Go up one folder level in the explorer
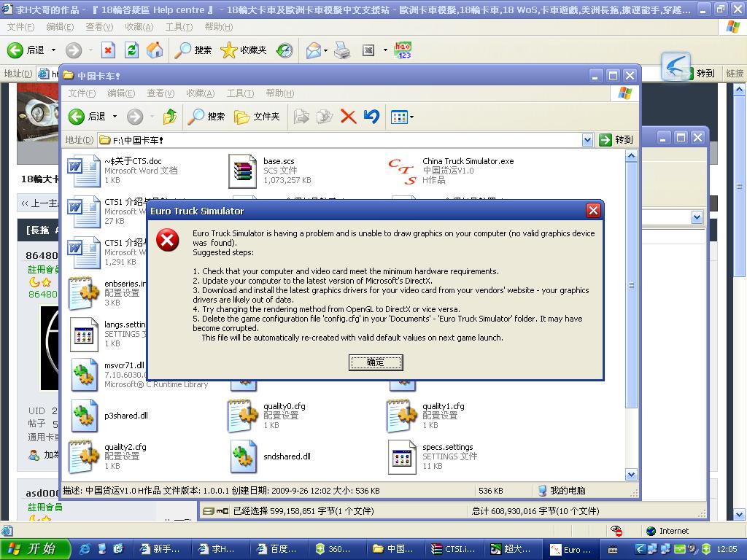This screenshot has width=747, height=560. [x=169, y=116]
